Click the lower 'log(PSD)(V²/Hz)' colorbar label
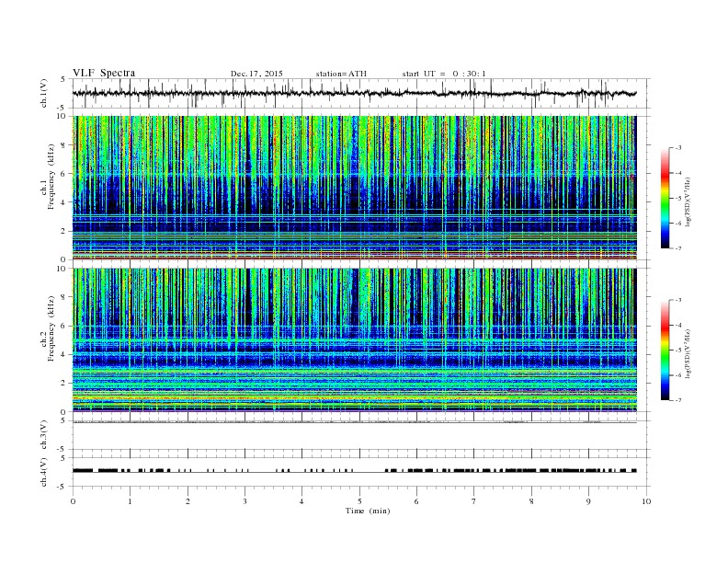Screen dimensions: 728x563 click(x=688, y=353)
